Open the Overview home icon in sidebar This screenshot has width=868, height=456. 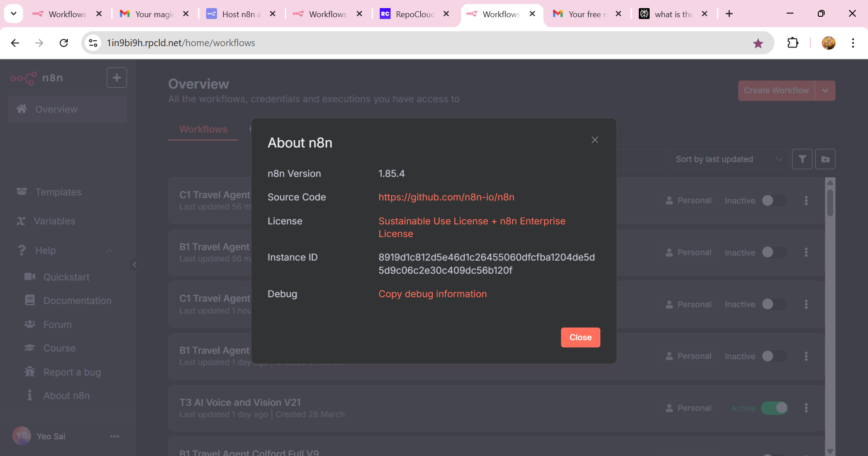pos(22,109)
